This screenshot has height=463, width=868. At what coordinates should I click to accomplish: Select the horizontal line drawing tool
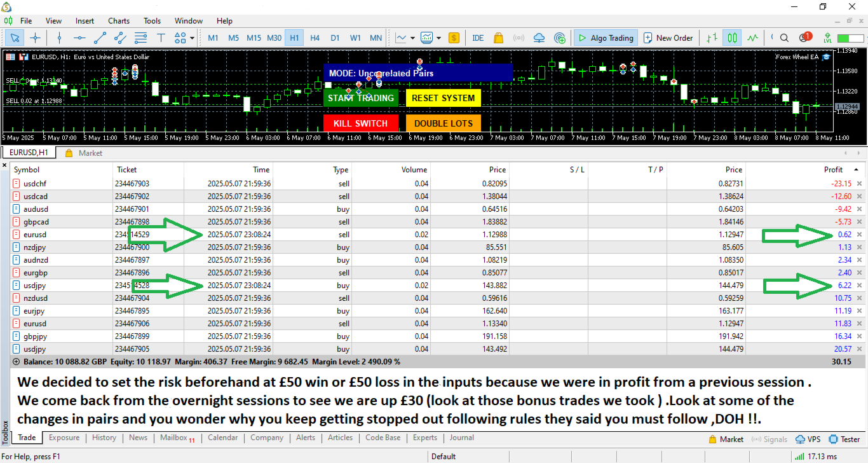coord(79,38)
